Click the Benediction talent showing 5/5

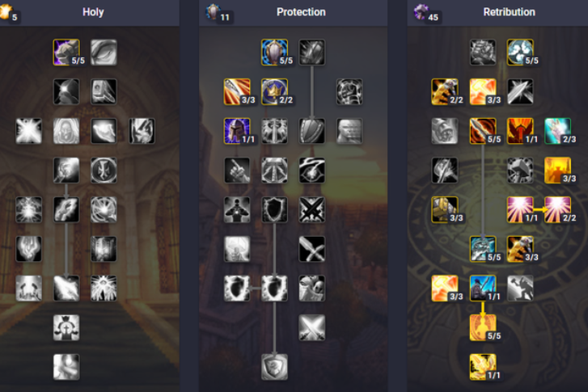[x=521, y=53]
